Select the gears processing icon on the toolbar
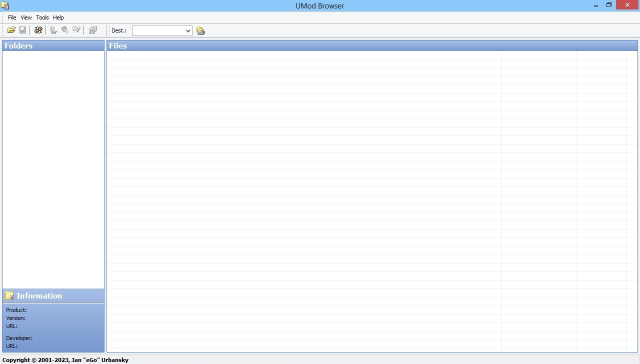The height and width of the screenshot is (364, 640). (x=38, y=30)
